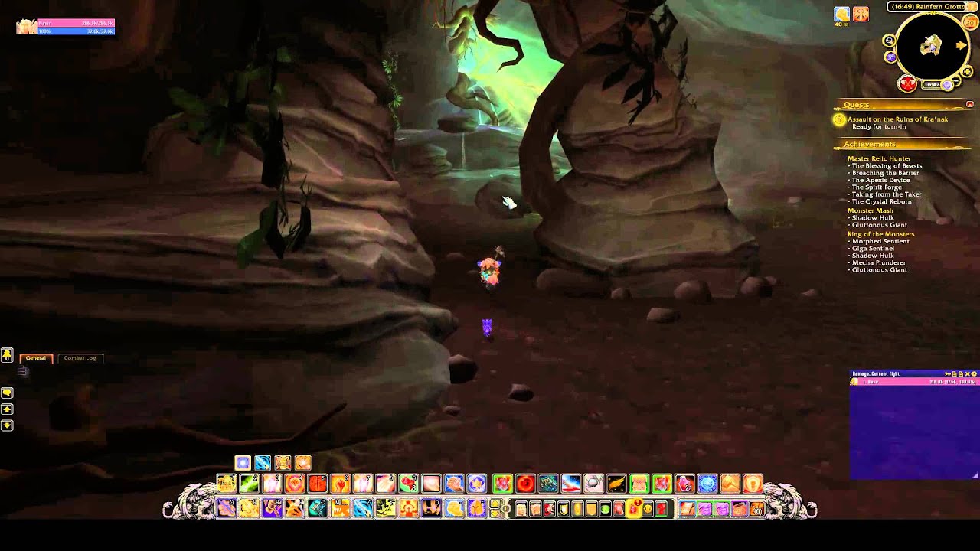Switch to the Combat Log tab

click(x=80, y=358)
